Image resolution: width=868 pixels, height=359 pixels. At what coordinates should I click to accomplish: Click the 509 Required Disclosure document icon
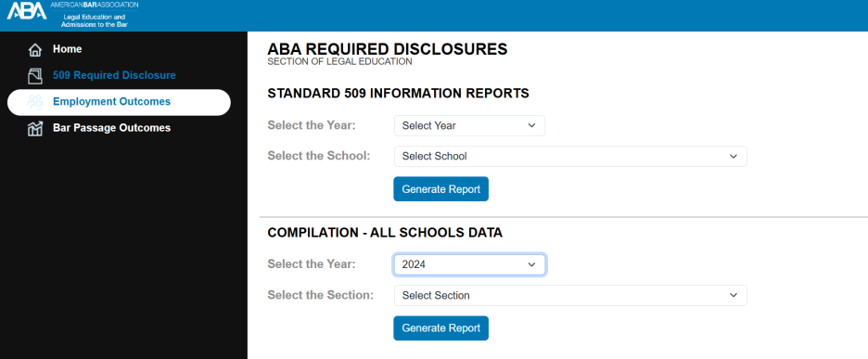tap(35, 76)
